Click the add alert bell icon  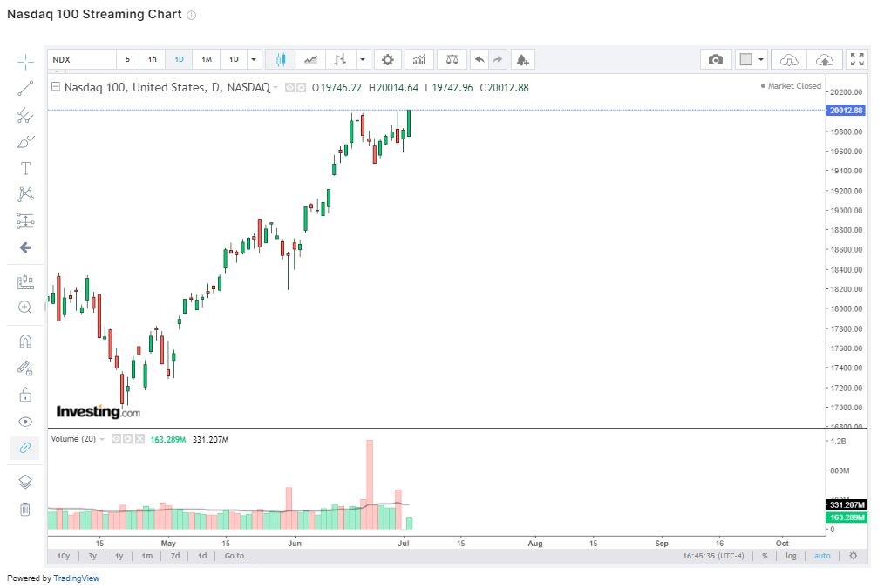pyautogui.click(x=522, y=59)
